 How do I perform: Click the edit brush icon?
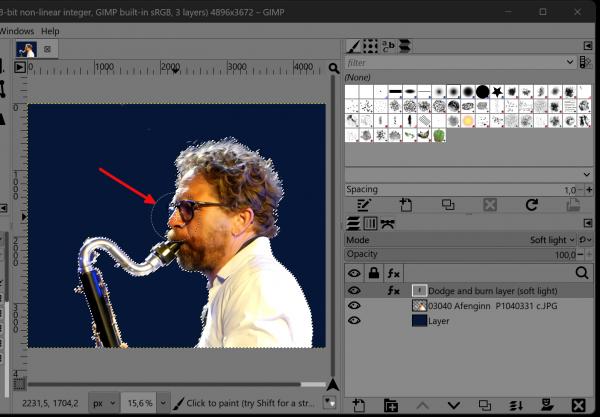(364, 205)
